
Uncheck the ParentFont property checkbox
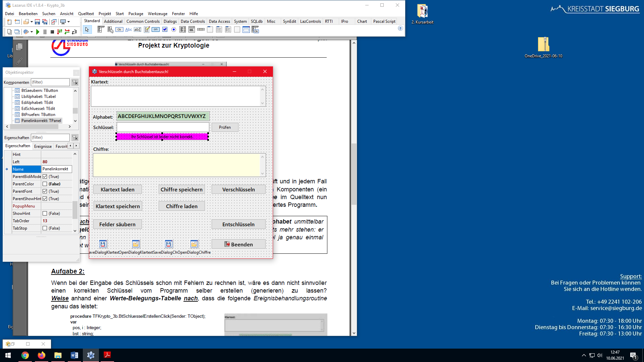[45, 191]
